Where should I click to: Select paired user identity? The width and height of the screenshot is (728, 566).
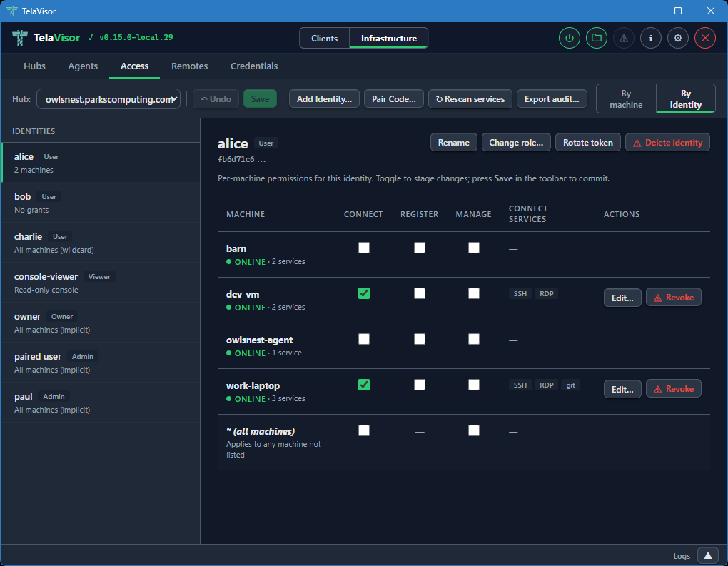click(x=101, y=362)
